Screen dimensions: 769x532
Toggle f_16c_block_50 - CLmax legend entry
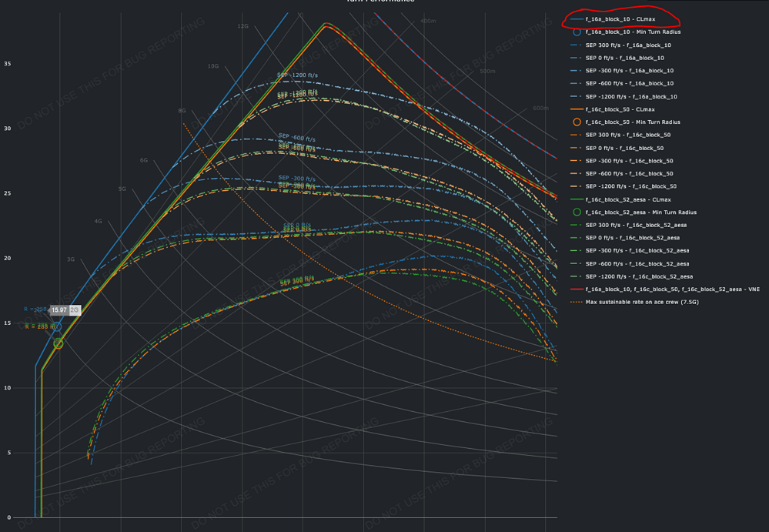(x=613, y=109)
